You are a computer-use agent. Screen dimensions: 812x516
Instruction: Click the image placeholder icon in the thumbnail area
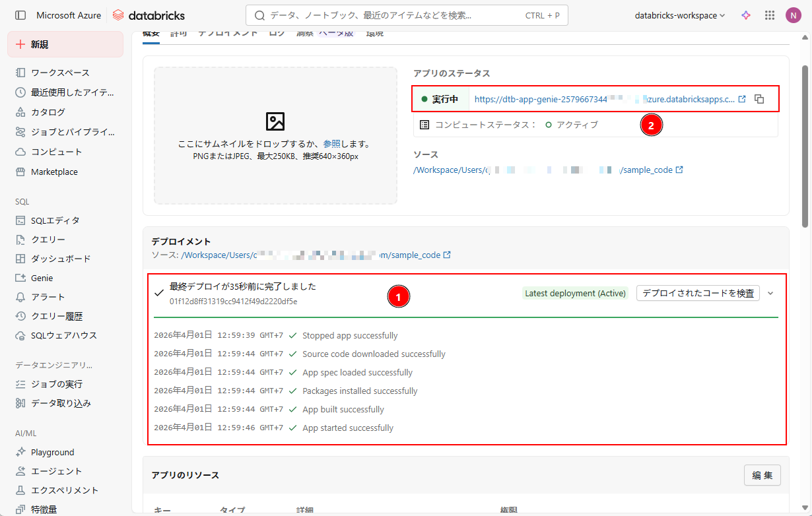pos(275,121)
